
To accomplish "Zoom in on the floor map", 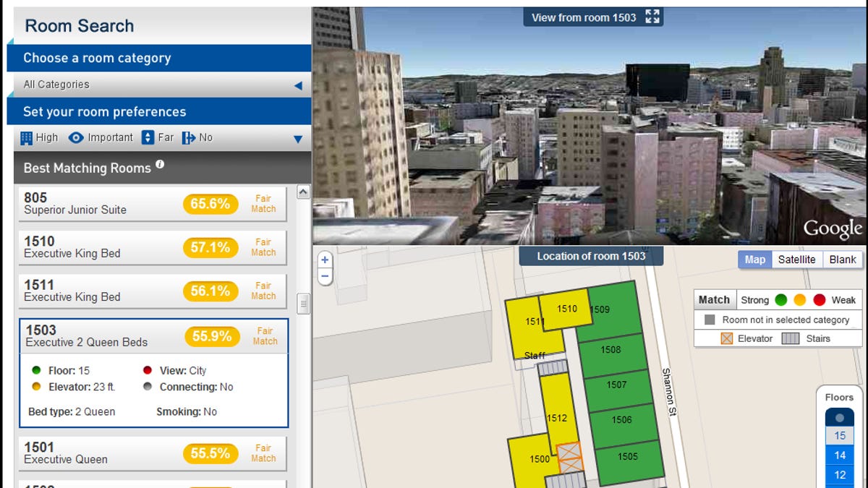I will pyautogui.click(x=325, y=260).
